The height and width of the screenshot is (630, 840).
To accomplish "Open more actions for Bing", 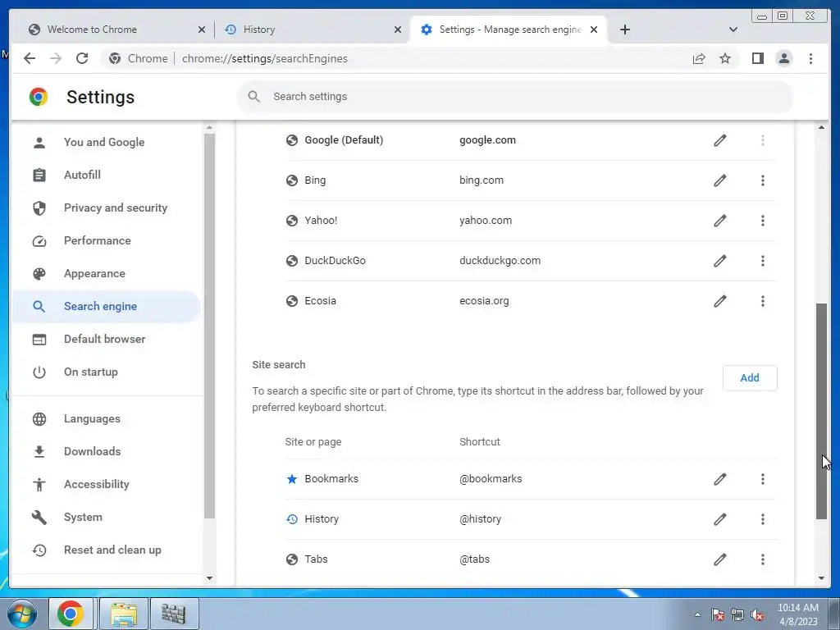I will click(762, 180).
